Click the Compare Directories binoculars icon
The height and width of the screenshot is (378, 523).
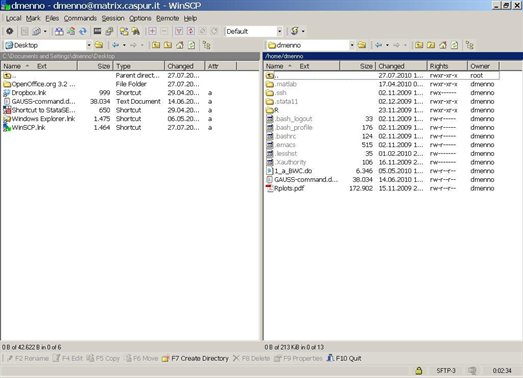point(59,31)
